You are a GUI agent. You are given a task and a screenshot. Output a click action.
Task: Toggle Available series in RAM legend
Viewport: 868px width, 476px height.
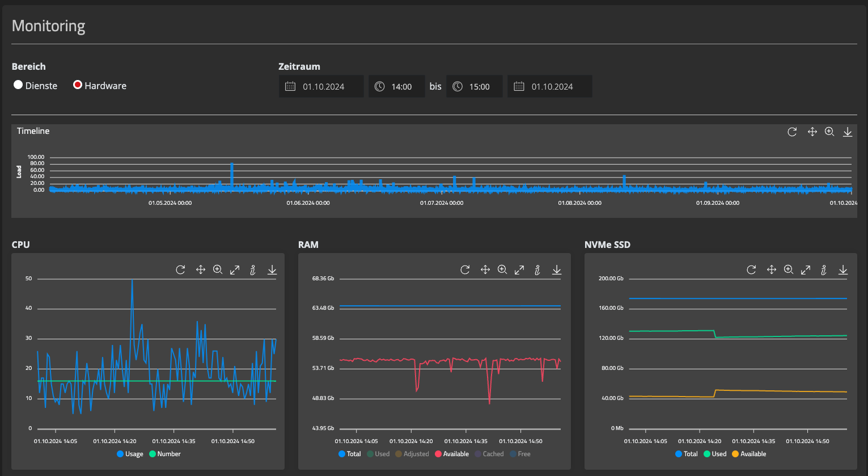click(x=452, y=454)
